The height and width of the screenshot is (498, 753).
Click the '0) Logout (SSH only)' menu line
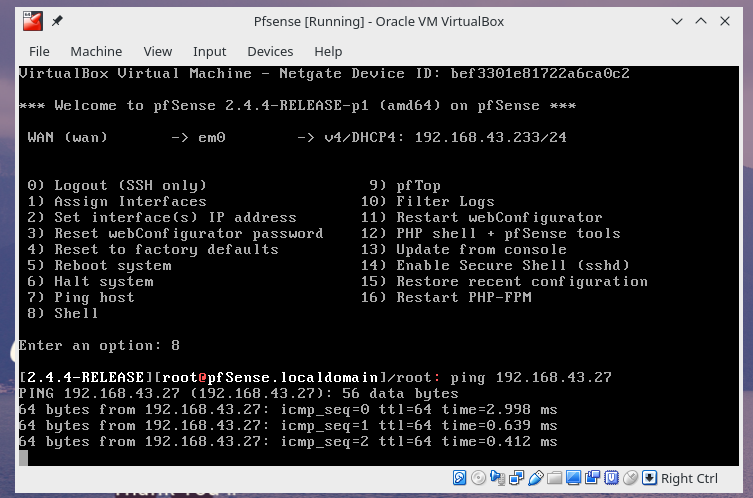pyautogui.click(x=117, y=185)
